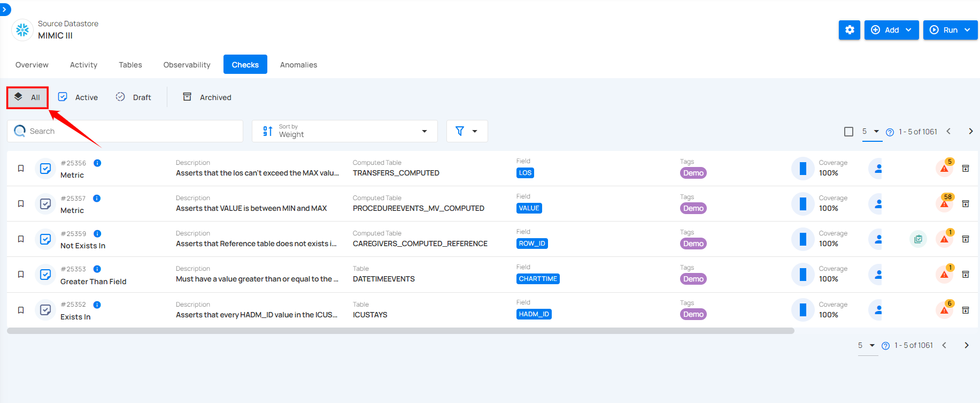Archive the check #25352 row
Viewport: 980px width, 403px height.
pyautogui.click(x=966, y=310)
